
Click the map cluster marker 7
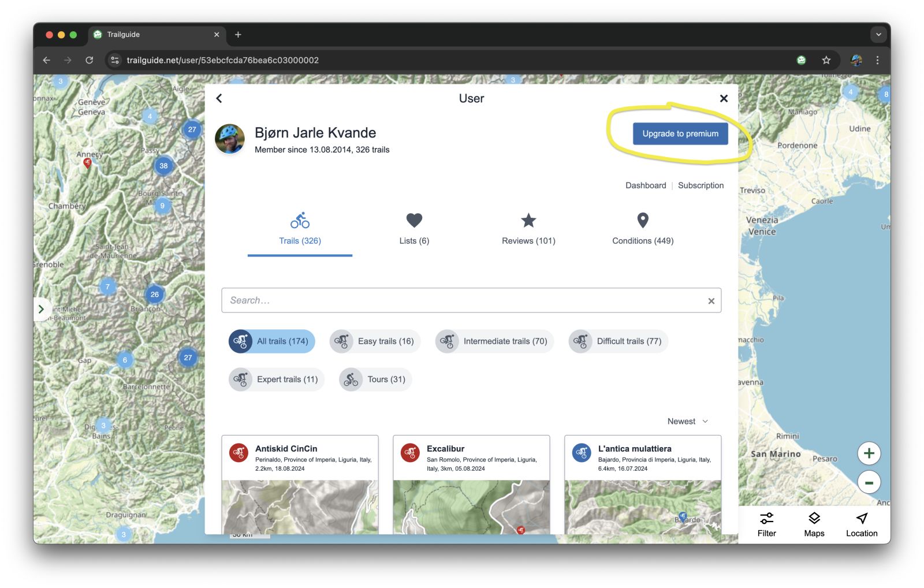[x=107, y=286]
